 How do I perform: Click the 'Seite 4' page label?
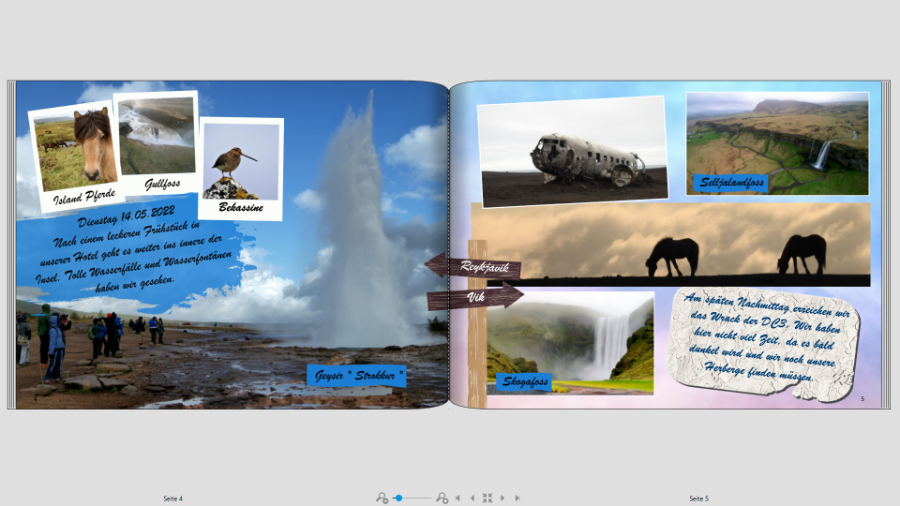tap(173, 499)
